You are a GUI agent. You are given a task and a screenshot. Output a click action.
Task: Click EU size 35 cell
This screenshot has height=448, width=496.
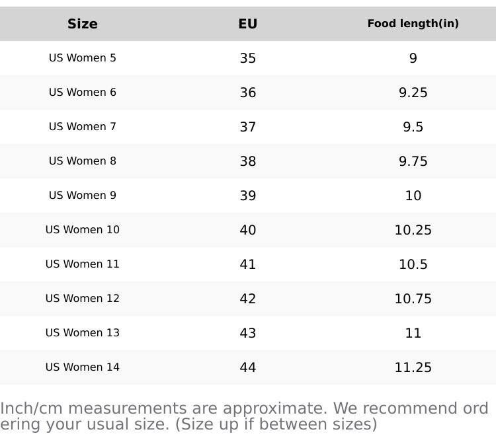247,58
